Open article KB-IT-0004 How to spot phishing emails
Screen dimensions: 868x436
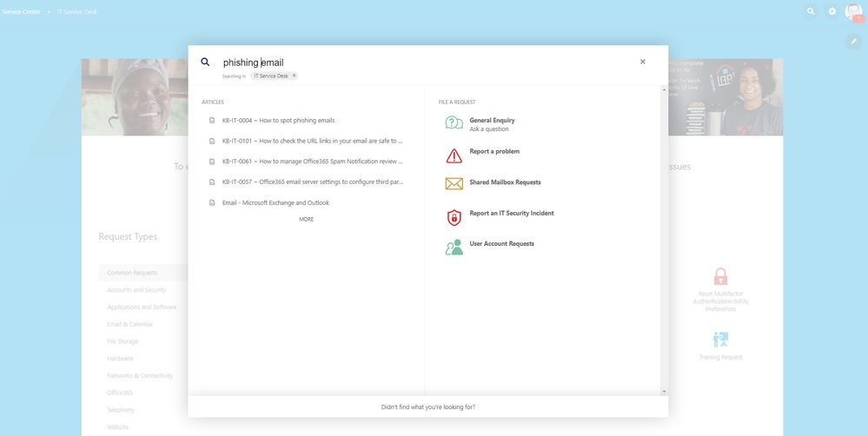click(x=278, y=120)
